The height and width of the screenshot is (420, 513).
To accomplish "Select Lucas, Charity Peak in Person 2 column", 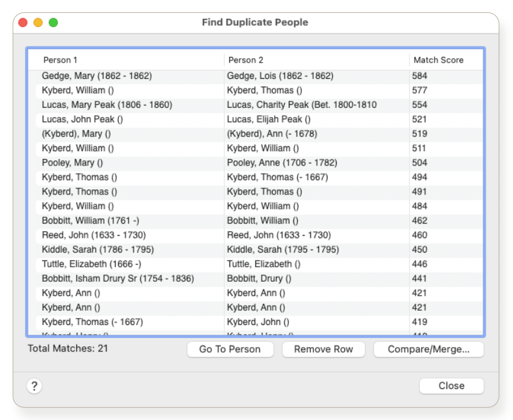I will pos(302,105).
